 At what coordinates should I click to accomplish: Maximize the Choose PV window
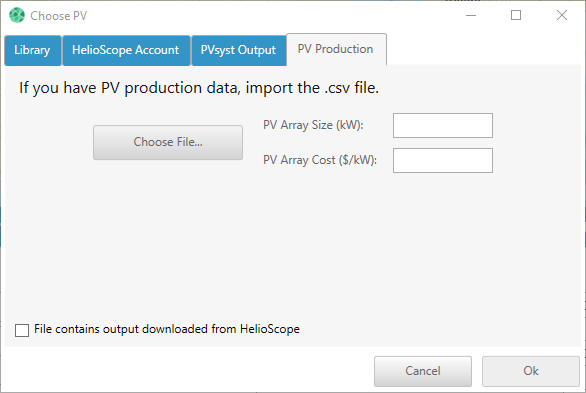[x=516, y=15]
